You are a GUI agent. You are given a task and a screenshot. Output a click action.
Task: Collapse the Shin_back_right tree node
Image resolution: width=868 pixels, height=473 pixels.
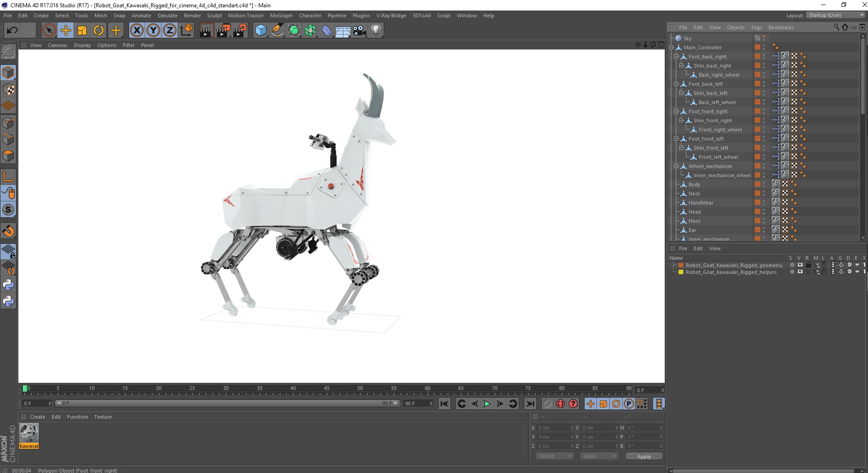pos(681,66)
